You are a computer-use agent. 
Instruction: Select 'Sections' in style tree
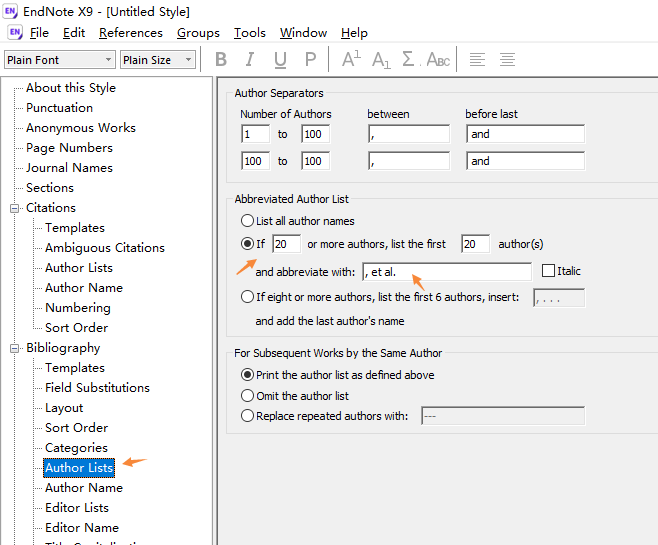point(50,188)
